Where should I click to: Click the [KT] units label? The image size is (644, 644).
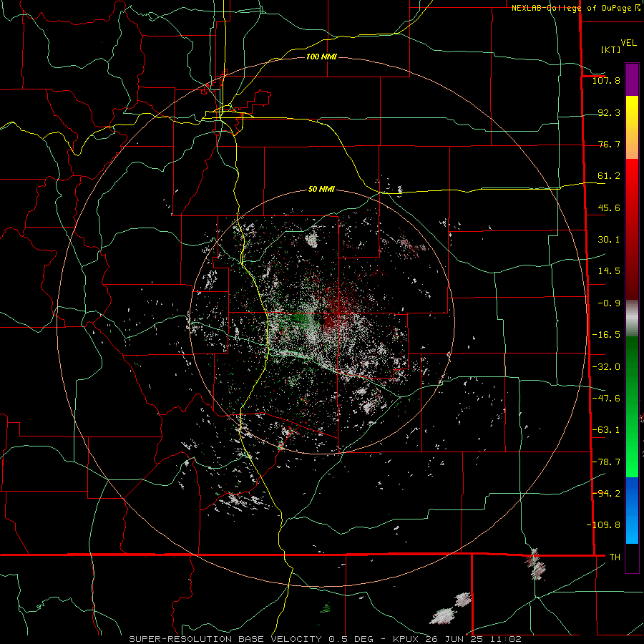(x=610, y=49)
